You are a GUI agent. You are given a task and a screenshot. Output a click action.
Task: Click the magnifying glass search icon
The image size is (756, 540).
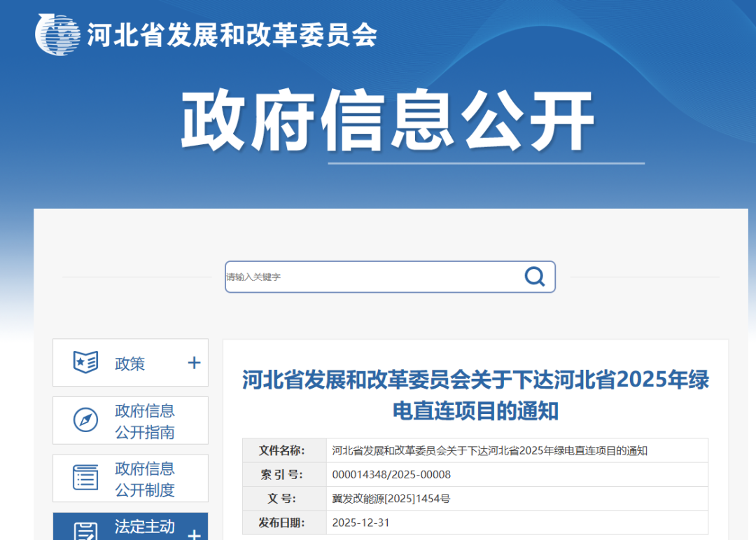coord(535,277)
